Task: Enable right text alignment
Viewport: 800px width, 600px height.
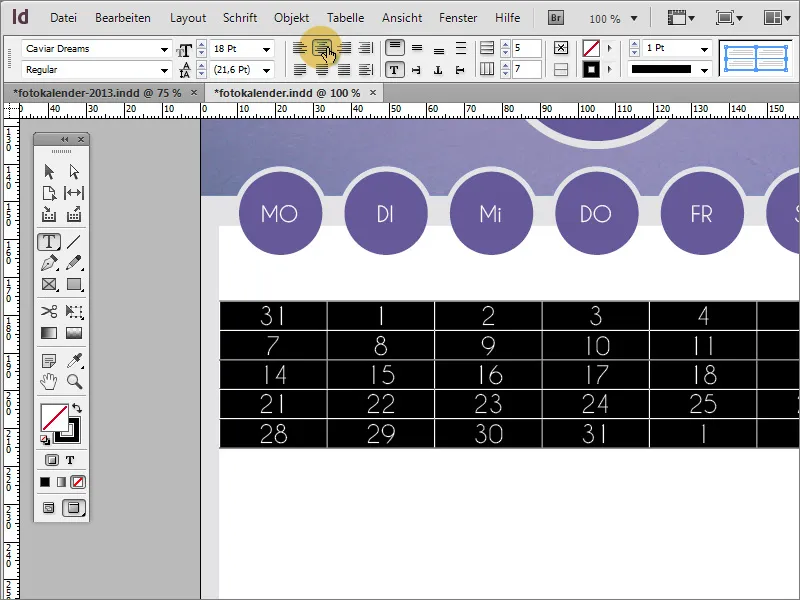Action: [x=344, y=48]
